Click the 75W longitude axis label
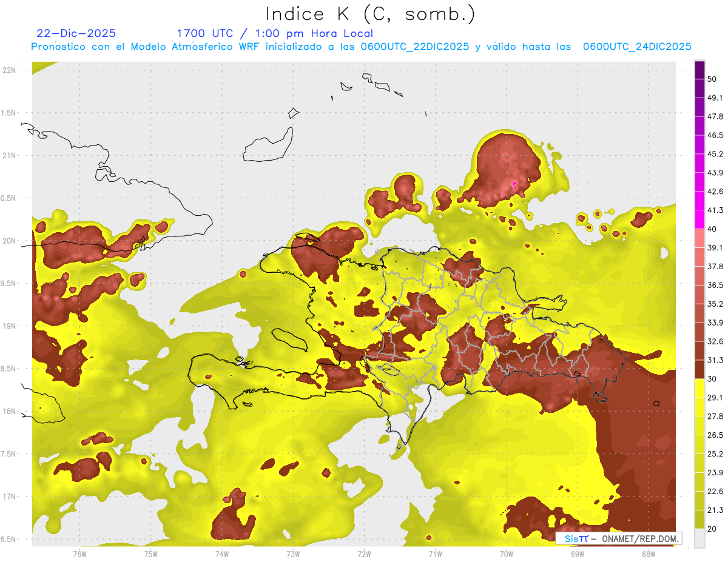The height and width of the screenshot is (562, 728). pyautogui.click(x=150, y=554)
